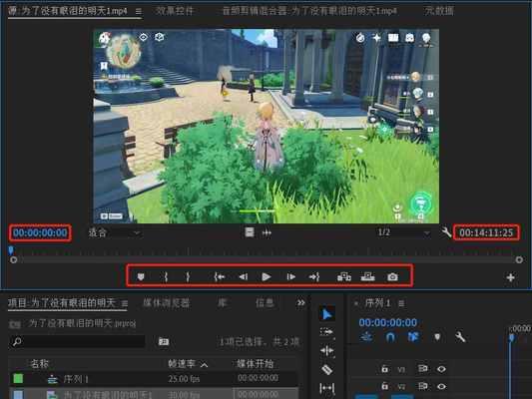Toggle linked selection in timeline
This screenshot has height=399, width=532.
click(x=413, y=337)
